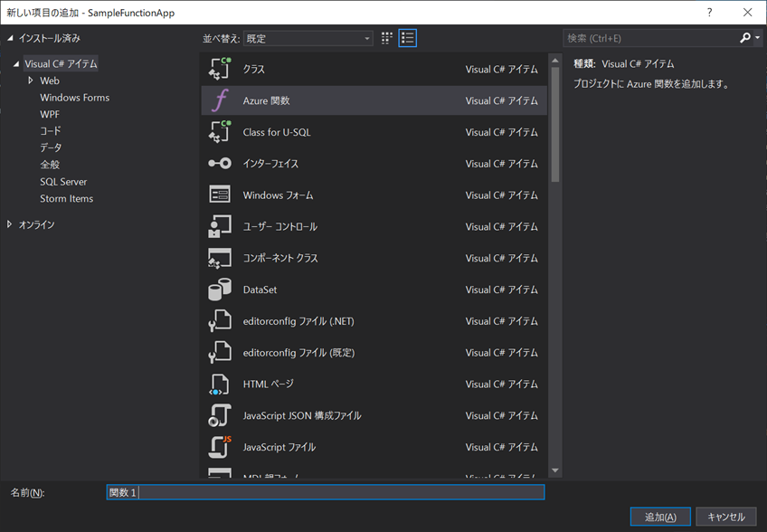The image size is (767, 532).
Task: Click the コンポーネント クラス icon
Action: tap(220, 258)
